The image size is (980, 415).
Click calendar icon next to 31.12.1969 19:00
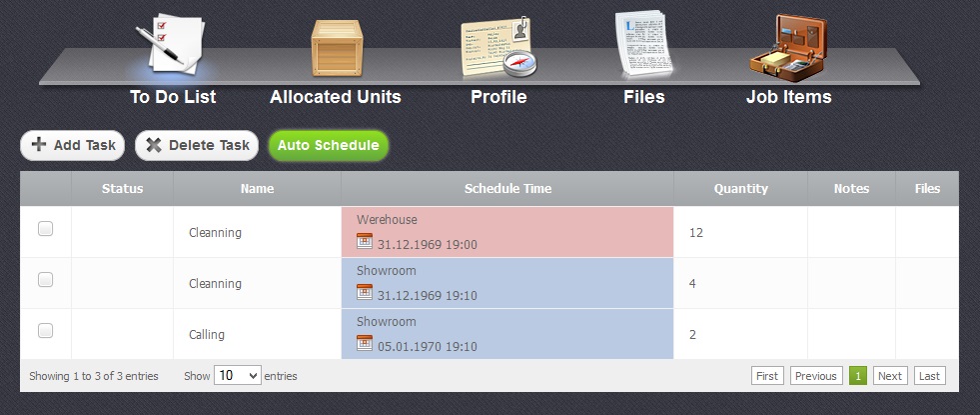tap(365, 241)
